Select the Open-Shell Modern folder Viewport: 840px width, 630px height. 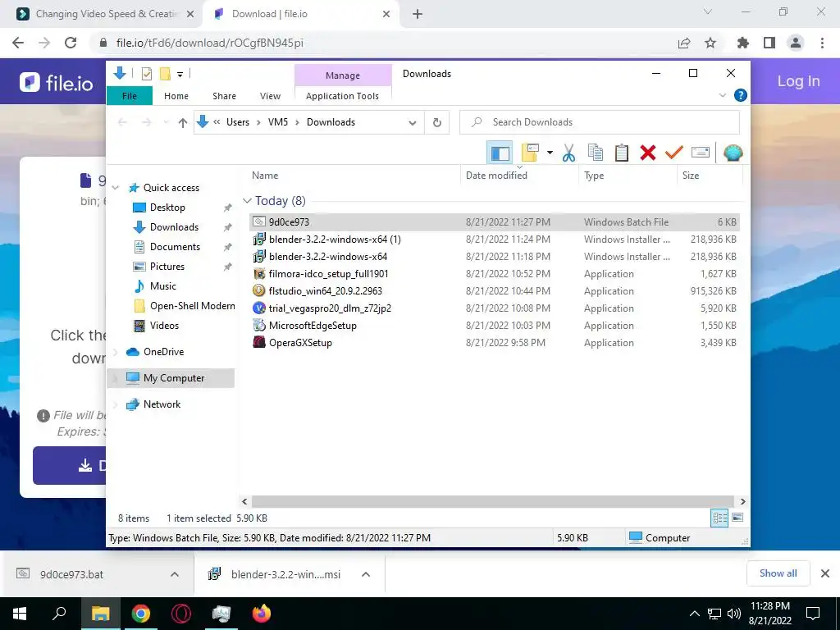click(192, 306)
